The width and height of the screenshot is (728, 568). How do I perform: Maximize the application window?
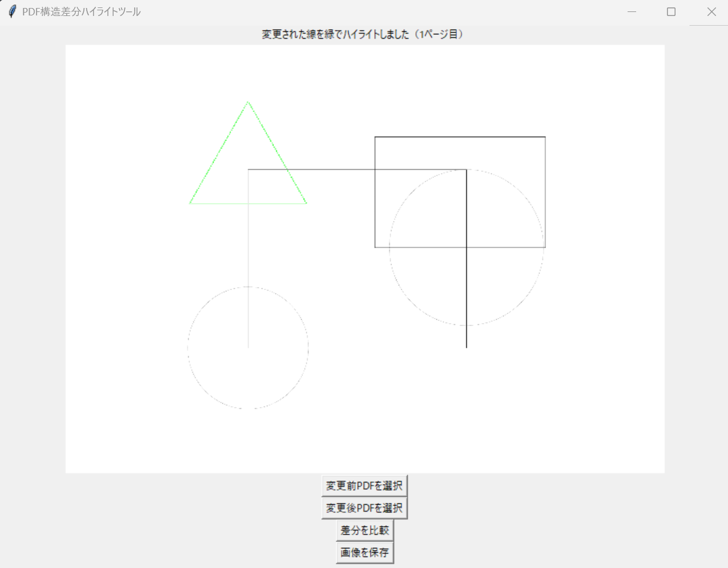click(671, 11)
